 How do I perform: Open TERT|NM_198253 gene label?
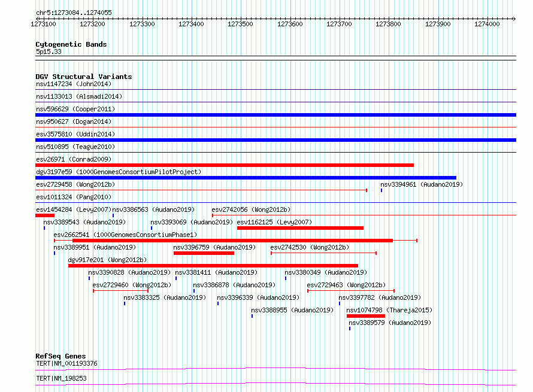click(61, 378)
